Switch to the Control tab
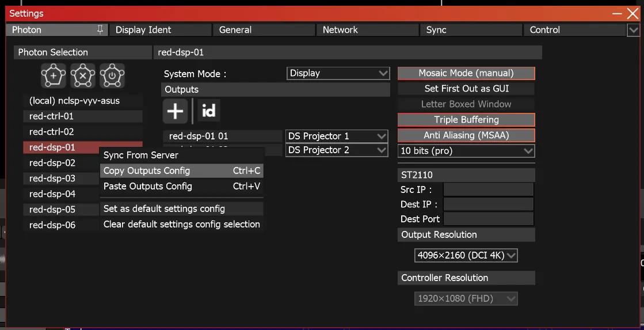Screen dimensions: 644x330 tap(574, 30)
